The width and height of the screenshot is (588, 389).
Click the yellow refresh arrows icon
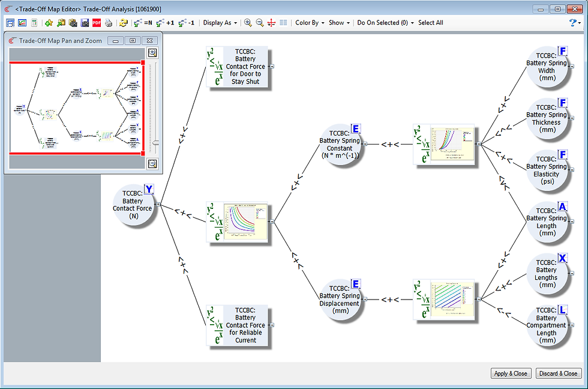(124, 23)
